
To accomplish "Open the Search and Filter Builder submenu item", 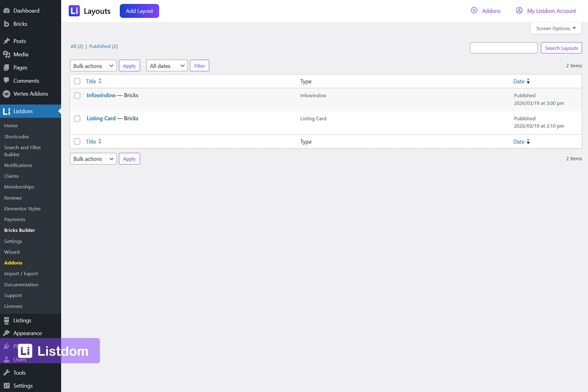I will [x=22, y=151].
